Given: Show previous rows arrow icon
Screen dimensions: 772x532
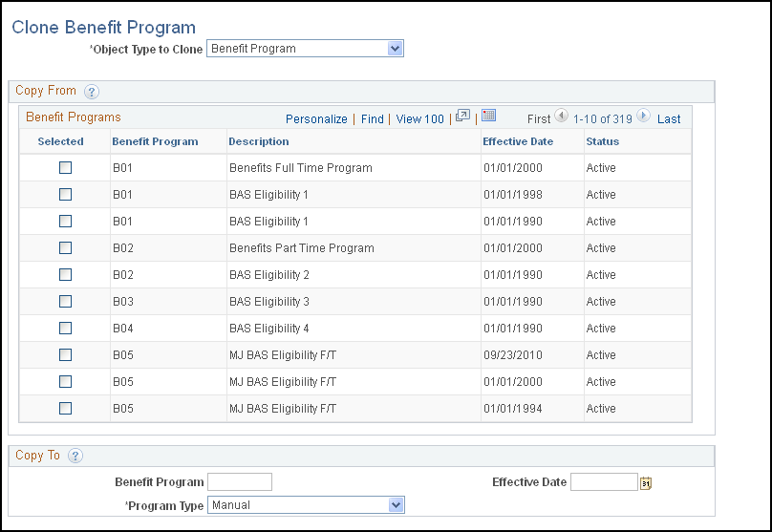Looking at the screenshot, I should tap(561, 116).
